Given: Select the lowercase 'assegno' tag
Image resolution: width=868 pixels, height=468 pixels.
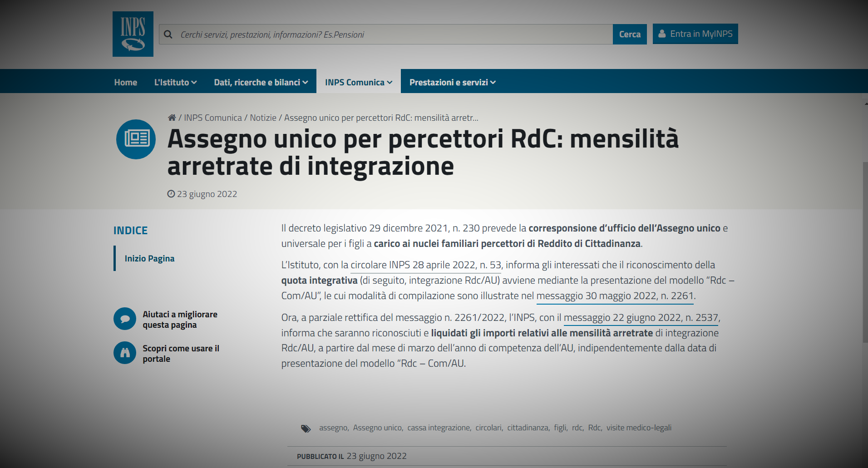Looking at the screenshot, I should pyautogui.click(x=333, y=428).
